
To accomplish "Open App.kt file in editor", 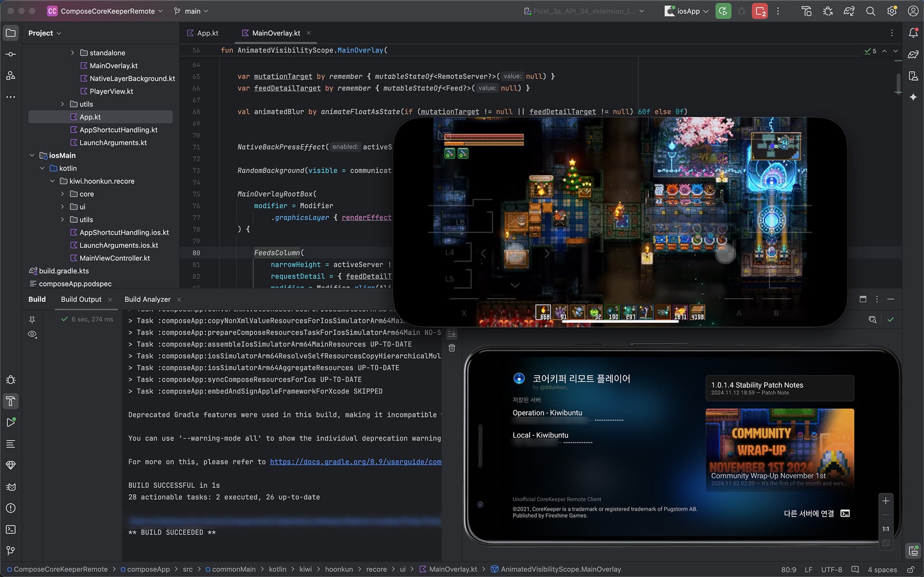I will (x=90, y=116).
